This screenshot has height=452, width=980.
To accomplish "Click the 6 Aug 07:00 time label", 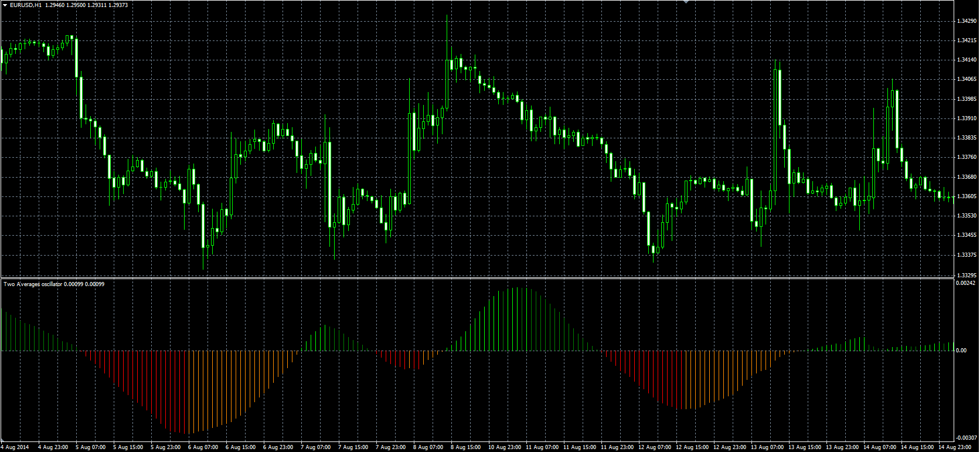I will pos(203,447).
